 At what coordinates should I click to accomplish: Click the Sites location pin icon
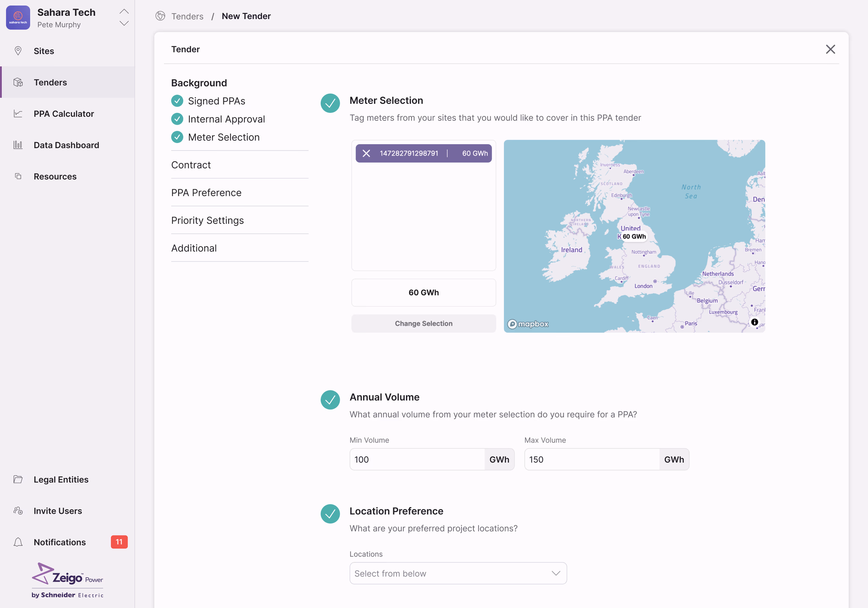(x=18, y=51)
